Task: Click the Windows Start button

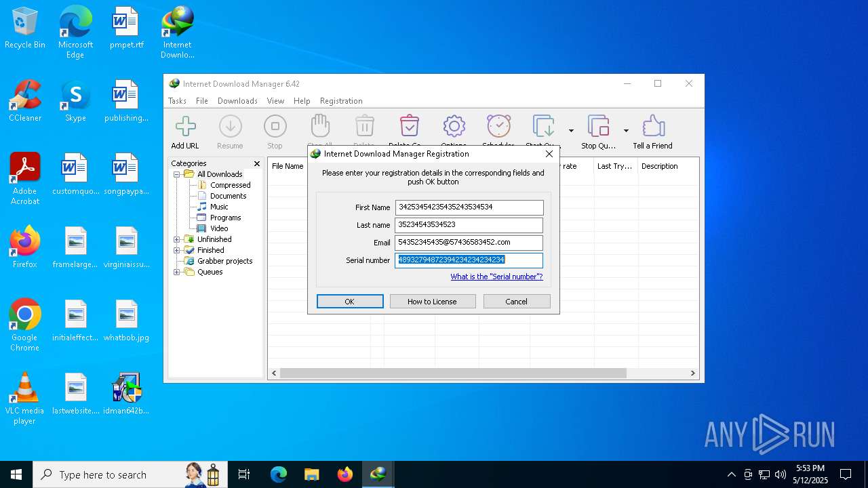Action: tap(16, 474)
